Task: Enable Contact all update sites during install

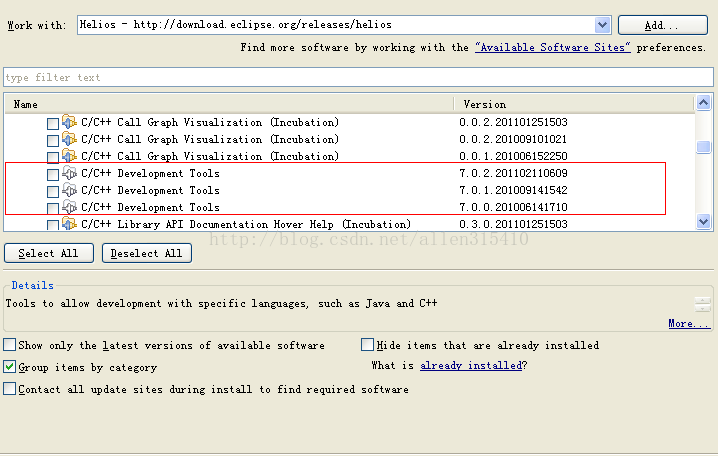Action: coord(10,389)
